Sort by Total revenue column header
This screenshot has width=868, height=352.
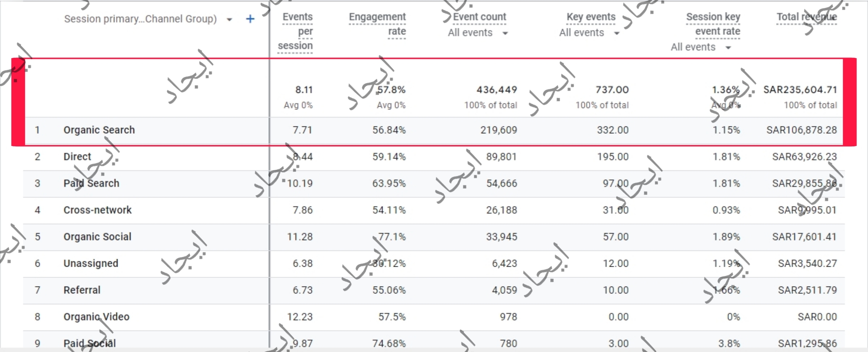tap(807, 17)
